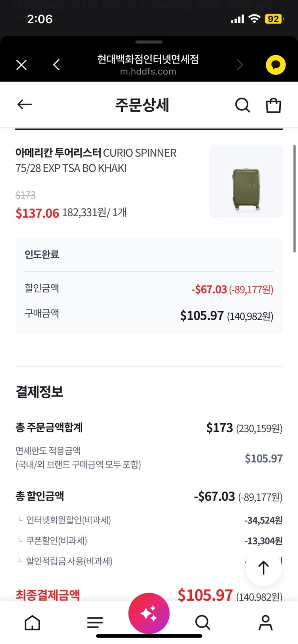
Task: Go back in the in-app browser
Action: [57, 65]
